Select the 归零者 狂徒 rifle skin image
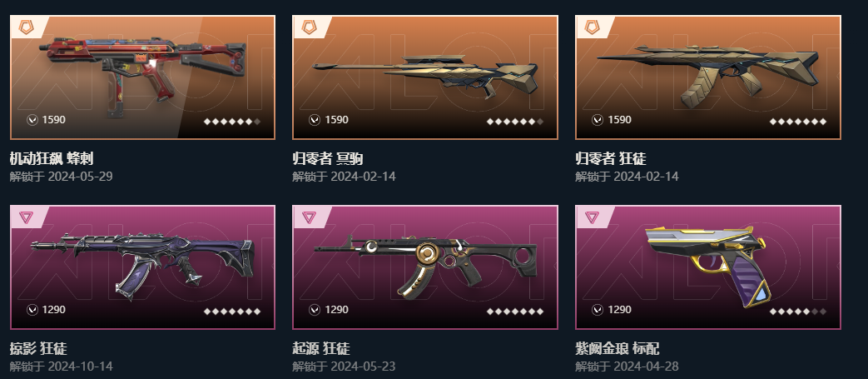Screen dimensions: 868x379 pyautogui.click(x=708, y=77)
